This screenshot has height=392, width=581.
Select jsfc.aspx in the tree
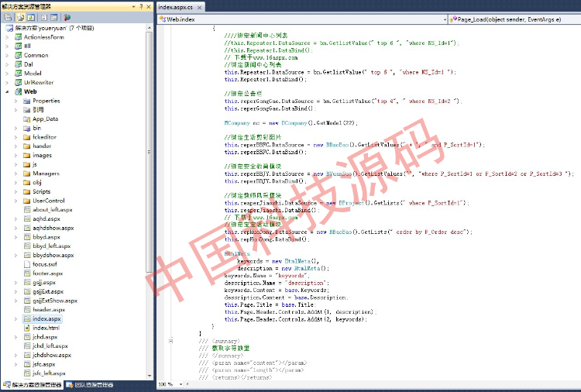coord(43,364)
